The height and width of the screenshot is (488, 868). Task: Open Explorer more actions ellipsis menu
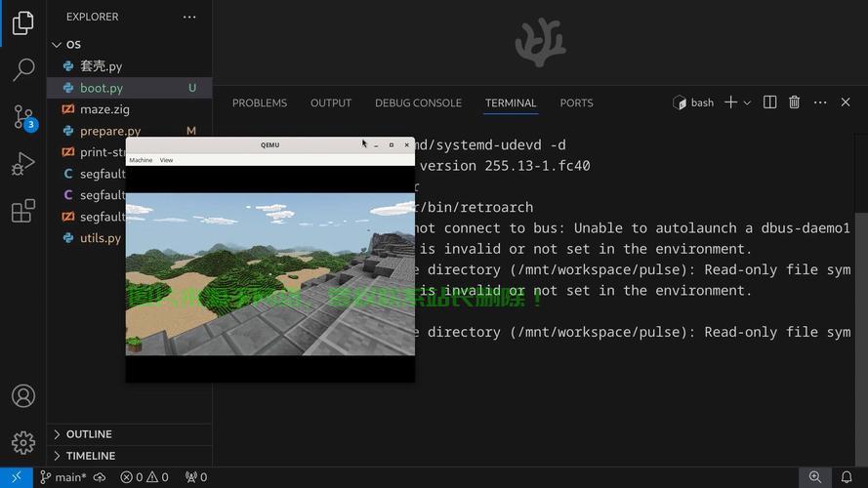pos(189,17)
